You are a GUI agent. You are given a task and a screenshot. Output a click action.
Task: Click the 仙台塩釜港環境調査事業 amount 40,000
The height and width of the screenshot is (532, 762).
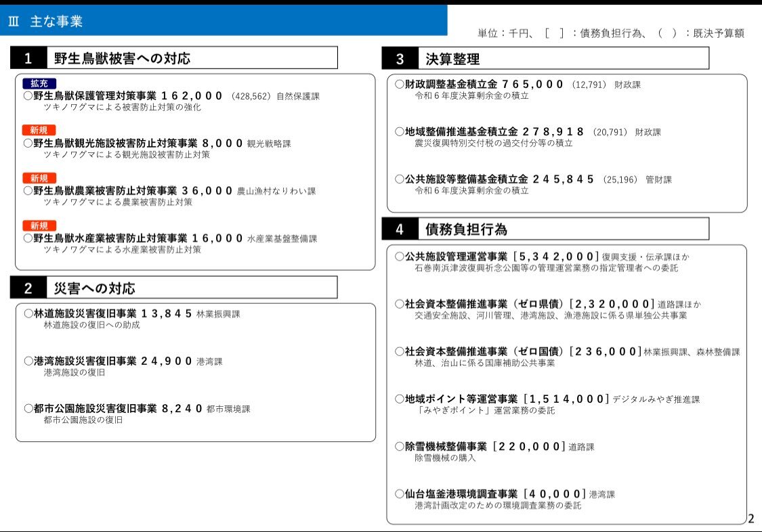[555, 494]
